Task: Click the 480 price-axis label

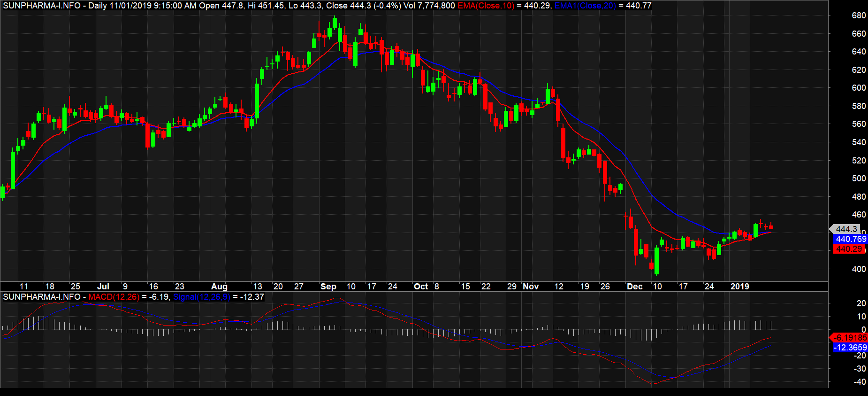Action: [859, 197]
